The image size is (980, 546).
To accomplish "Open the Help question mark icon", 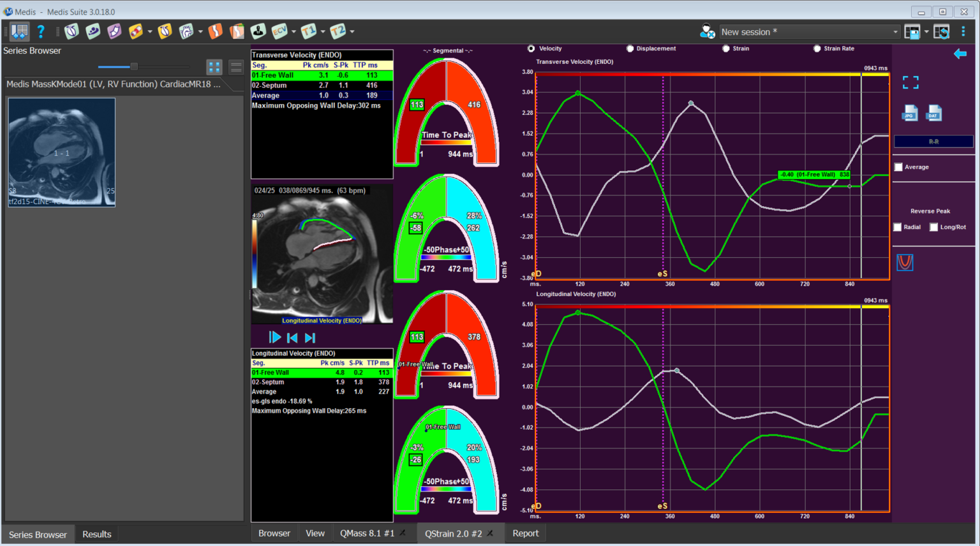I will point(40,32).
